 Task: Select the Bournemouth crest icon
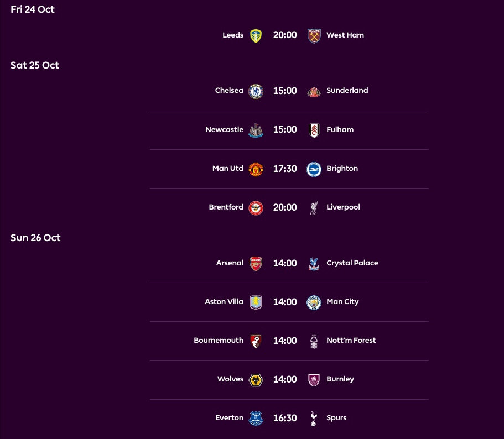(256, 341)
